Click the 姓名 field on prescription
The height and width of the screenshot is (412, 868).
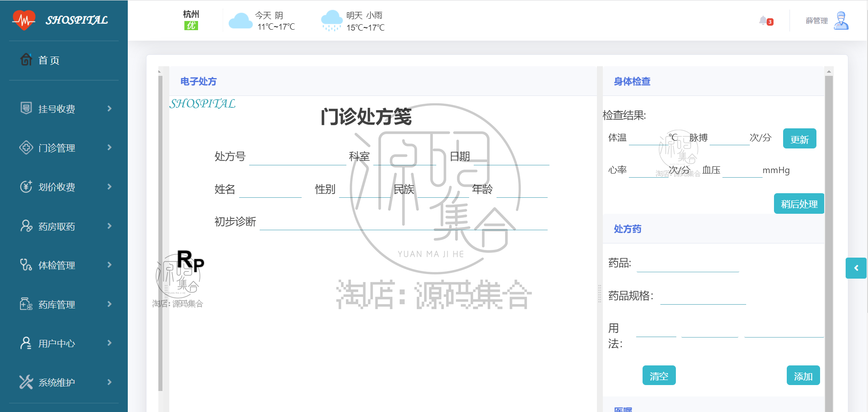pyautogui.click(x=270, y=190)
